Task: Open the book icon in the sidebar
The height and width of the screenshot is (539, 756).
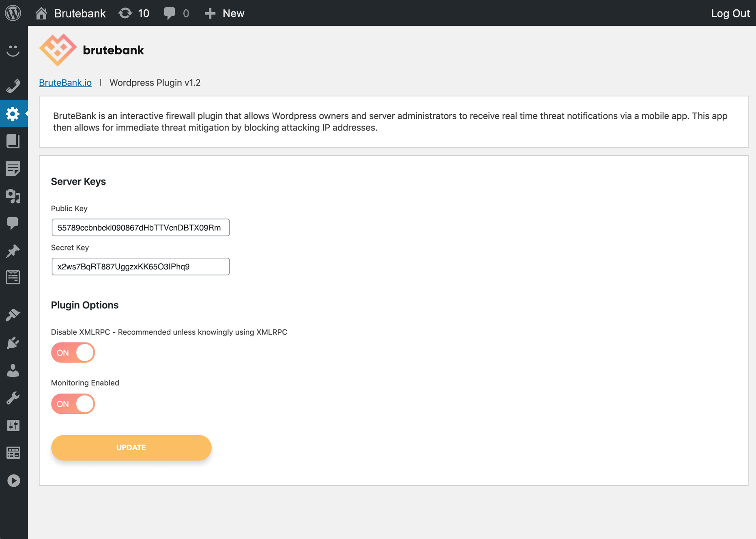Action: click(13, 141)
